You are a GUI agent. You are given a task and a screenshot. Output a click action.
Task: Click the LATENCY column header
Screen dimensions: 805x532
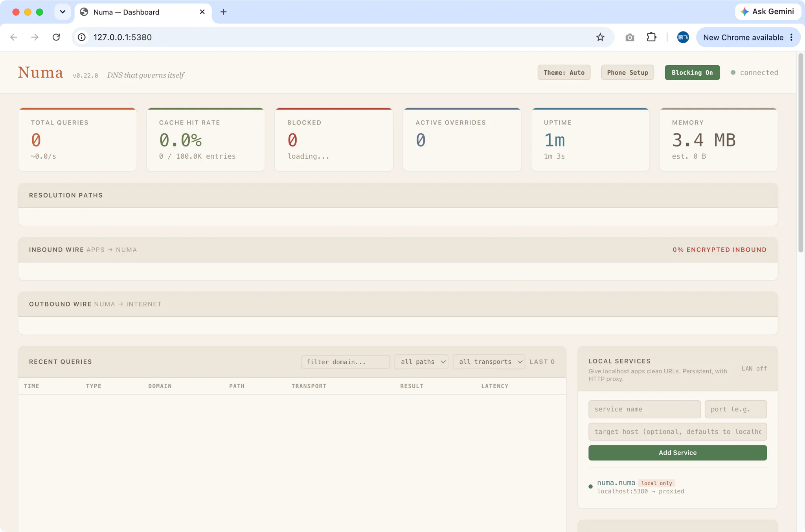pos(495,386)
